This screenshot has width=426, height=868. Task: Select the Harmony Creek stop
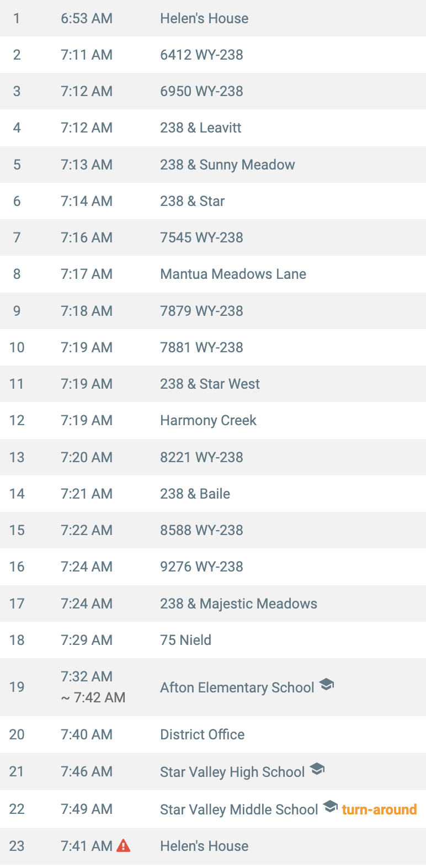(213, 420)
